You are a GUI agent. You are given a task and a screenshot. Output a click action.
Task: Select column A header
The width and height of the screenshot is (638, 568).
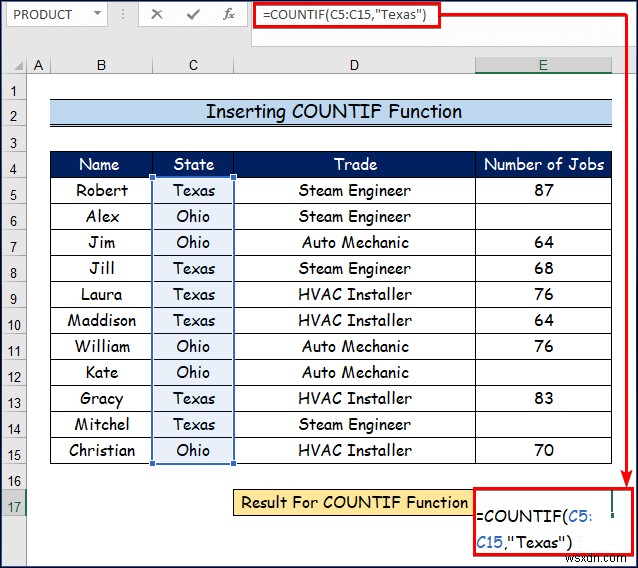tap(39, 65)
